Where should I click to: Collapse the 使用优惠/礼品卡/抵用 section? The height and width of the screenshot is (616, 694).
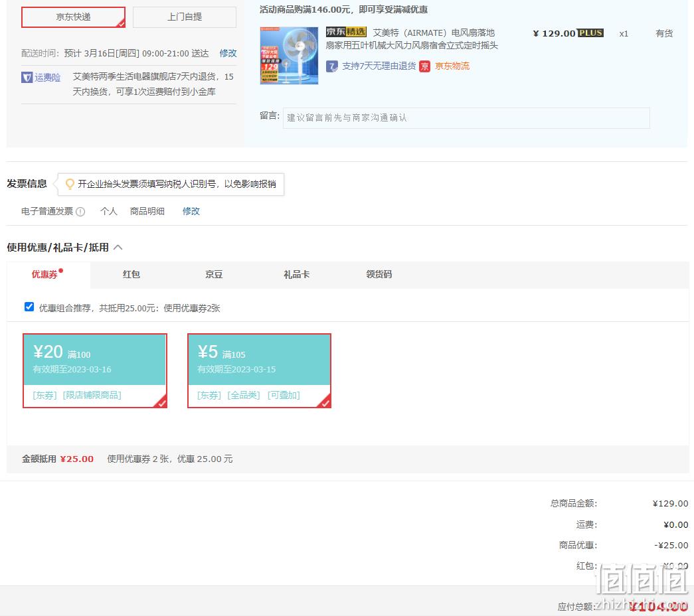118,248
